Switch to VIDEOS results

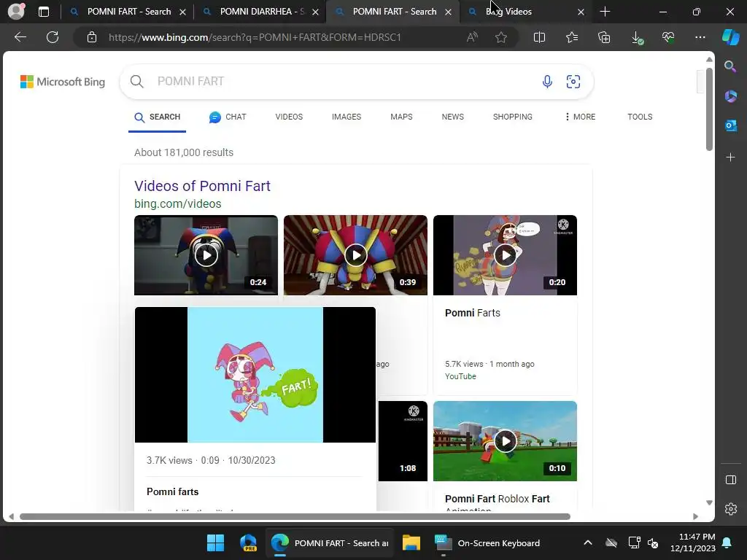coord(289,117)
